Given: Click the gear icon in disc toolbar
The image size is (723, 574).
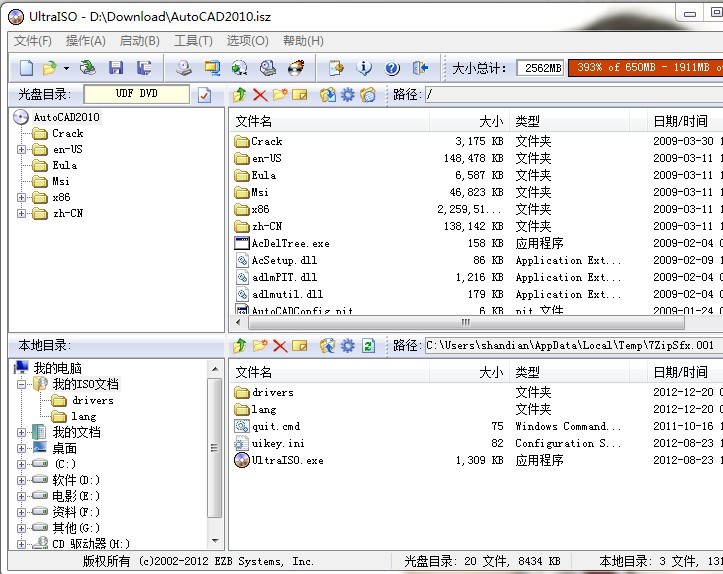Looking at the screenshot, I should pos(348,95).
